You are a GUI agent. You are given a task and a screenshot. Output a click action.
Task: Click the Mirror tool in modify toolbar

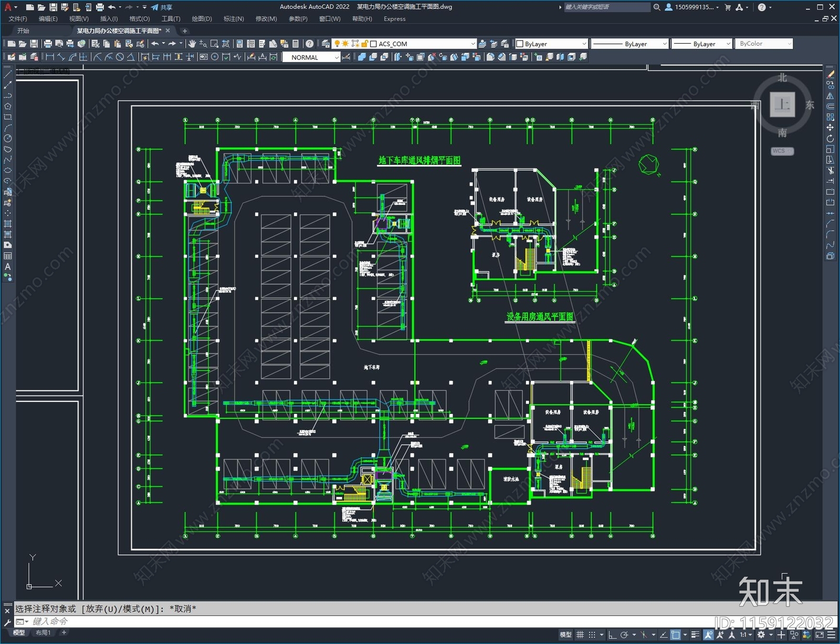tap(830, 96)
